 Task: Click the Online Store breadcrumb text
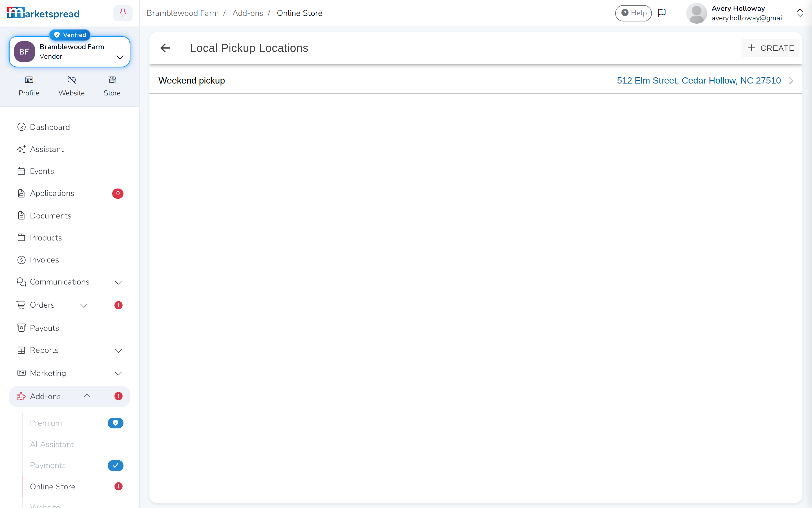click(299, 13)
